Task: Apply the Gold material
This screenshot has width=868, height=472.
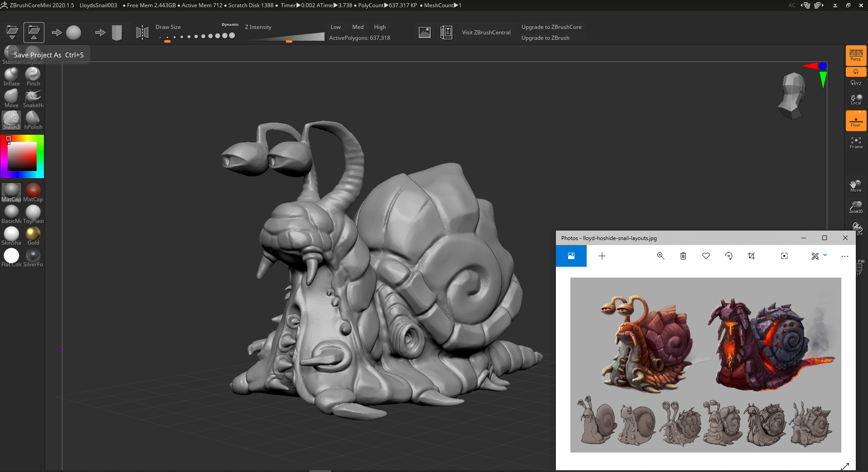Action: point(33,236)
